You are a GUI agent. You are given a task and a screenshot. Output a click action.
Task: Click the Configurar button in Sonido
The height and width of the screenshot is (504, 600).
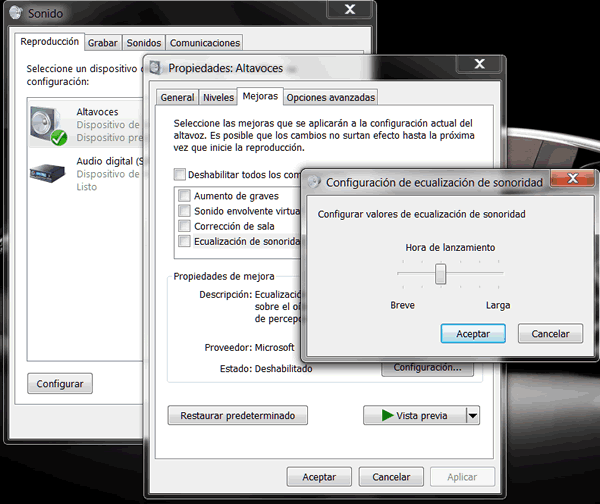(x=60, y=383)
